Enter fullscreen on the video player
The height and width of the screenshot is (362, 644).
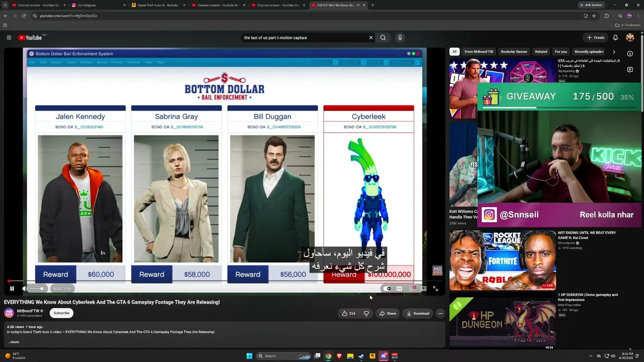coord(436,289)
